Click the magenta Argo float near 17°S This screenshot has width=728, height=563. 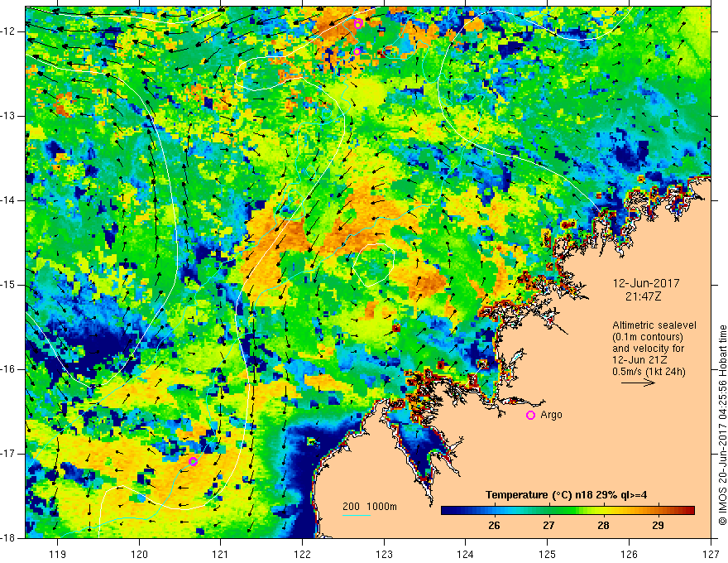(193, 461)
